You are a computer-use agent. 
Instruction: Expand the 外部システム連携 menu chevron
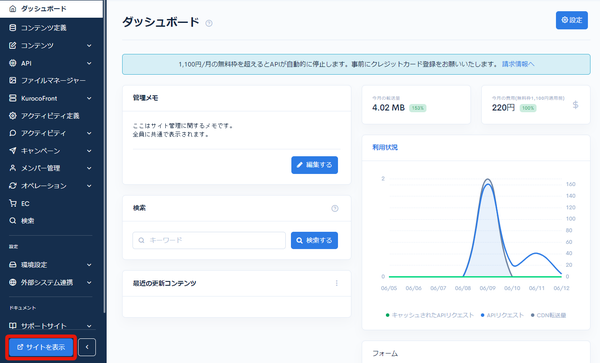[89, 282]
